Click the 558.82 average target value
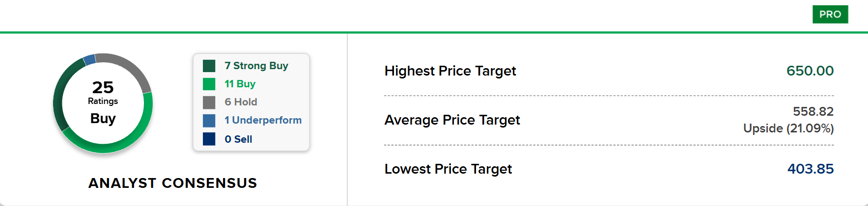This screenshot has height=206, width=868. click(813, 111)
